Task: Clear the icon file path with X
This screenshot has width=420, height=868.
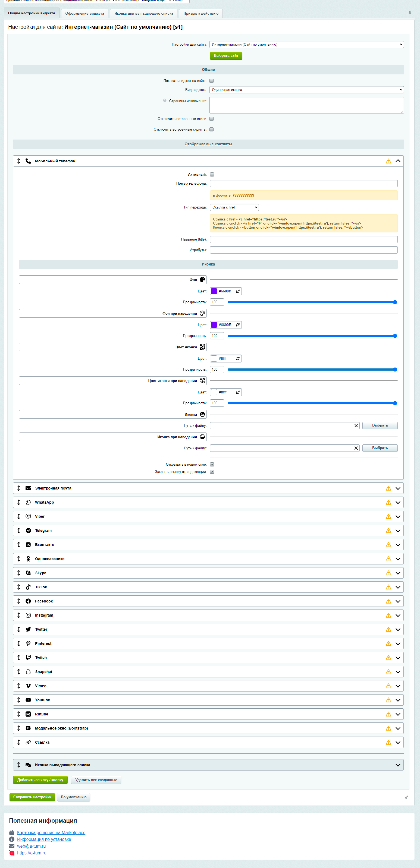Action: coord(356,425)
